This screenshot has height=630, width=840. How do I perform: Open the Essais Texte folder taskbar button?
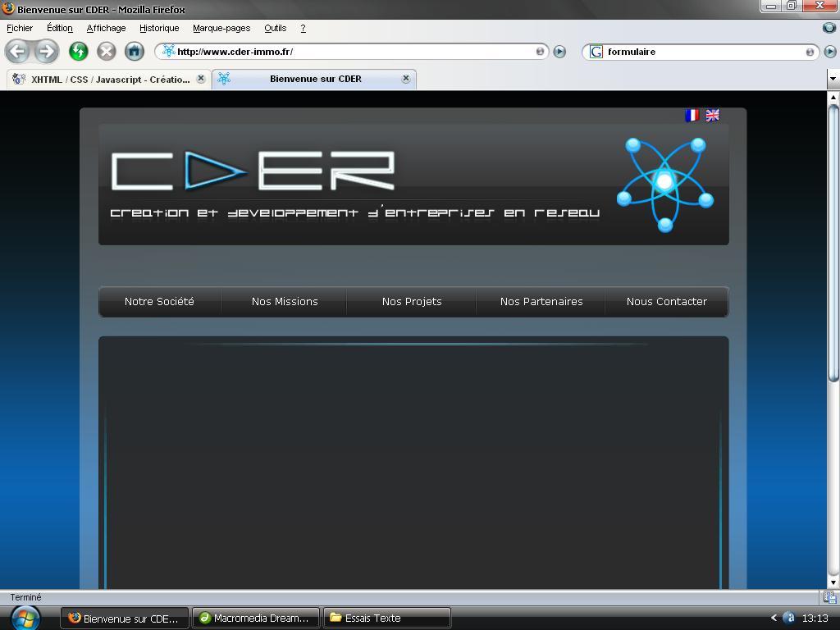[387, 619]
